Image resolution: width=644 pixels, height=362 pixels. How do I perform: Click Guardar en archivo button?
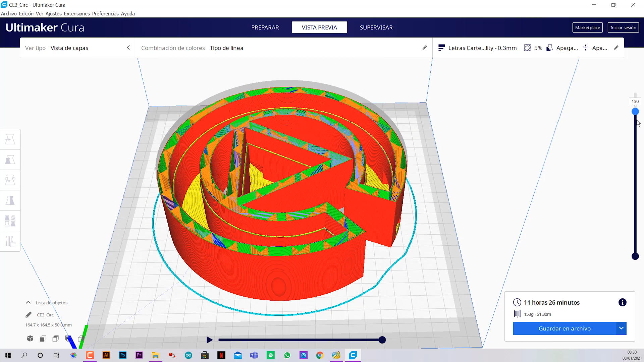(x=565, y=328)
